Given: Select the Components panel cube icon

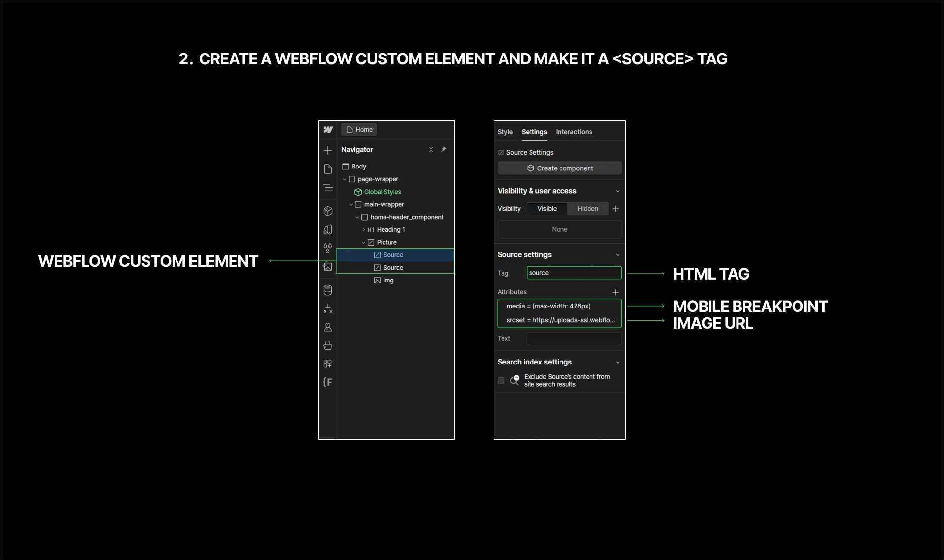Looking at the screenshot, I should click(x=328, y=211).
